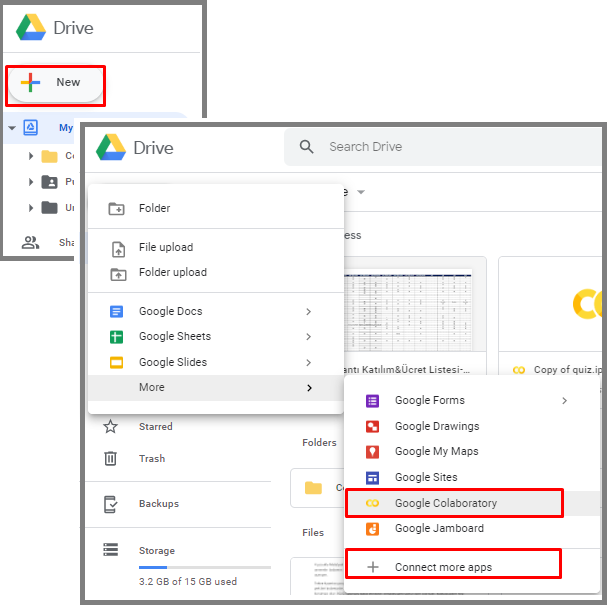The image size is (611, 609).
Task: Click the File upload icon
Action: (118, 249)
